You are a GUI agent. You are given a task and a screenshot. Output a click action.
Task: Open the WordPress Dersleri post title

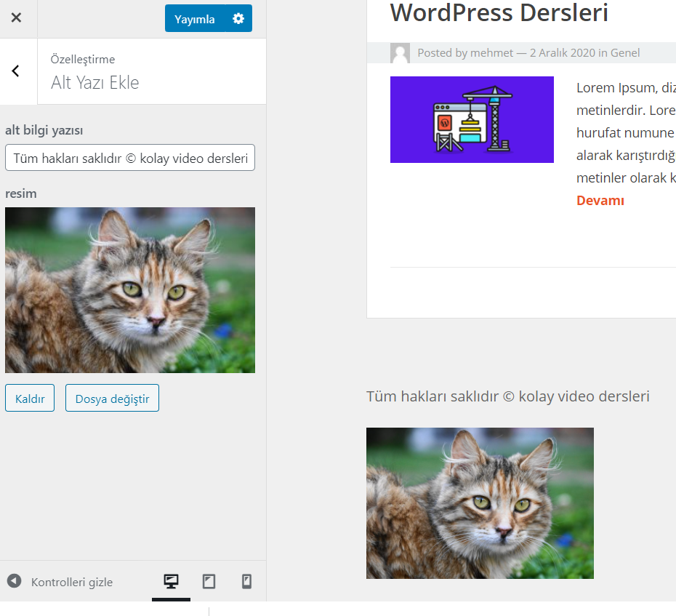tap(499, 12)
